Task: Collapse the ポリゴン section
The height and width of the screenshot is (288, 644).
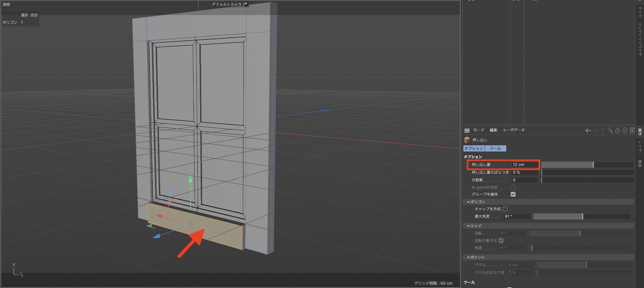Action: [x=468, y=202]
